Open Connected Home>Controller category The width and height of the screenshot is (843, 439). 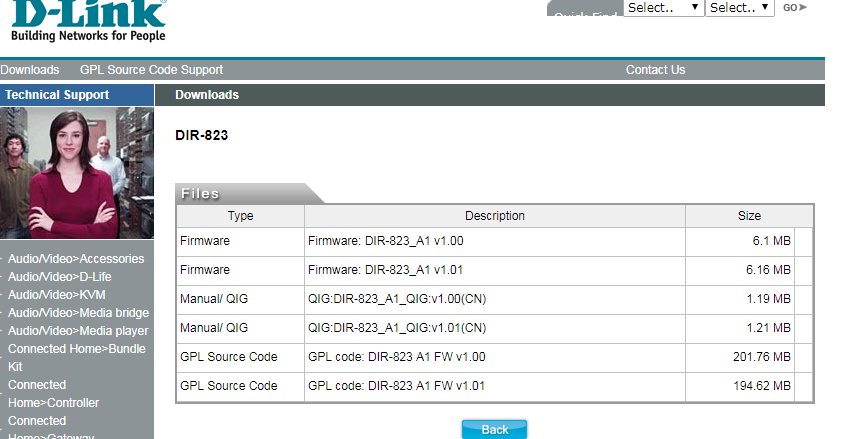coord(53,394)
